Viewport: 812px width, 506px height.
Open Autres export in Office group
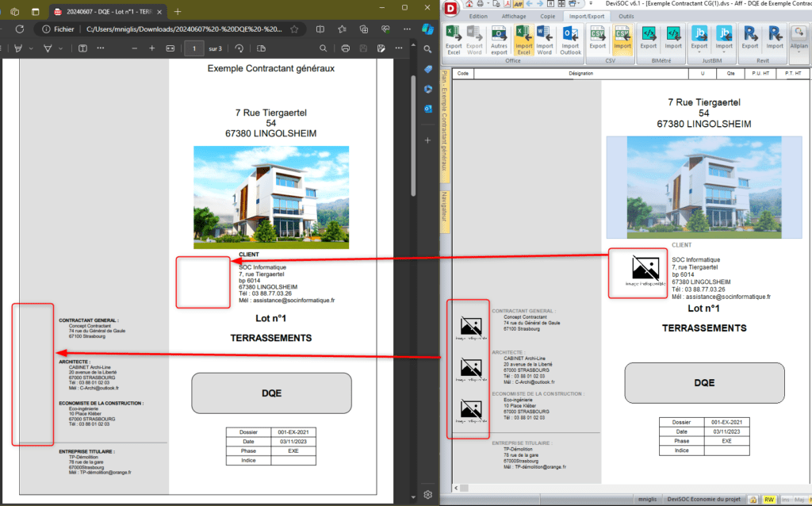pos(500,40)
